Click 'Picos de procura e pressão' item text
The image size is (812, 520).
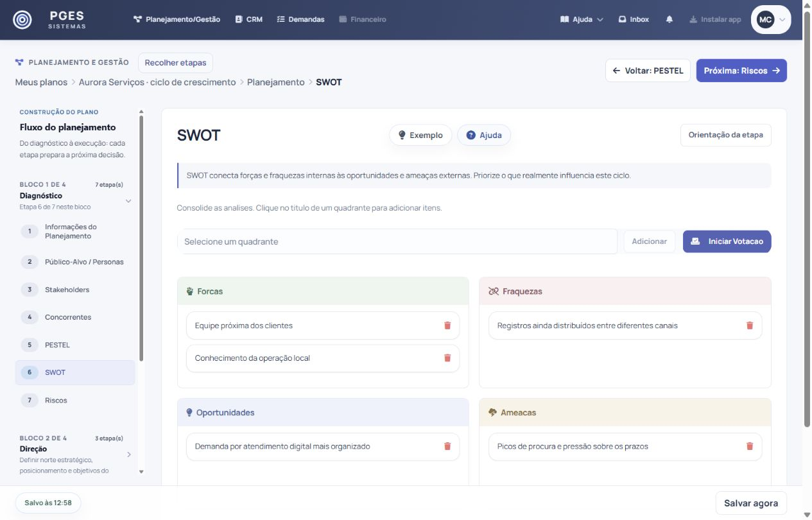point(573,446)
